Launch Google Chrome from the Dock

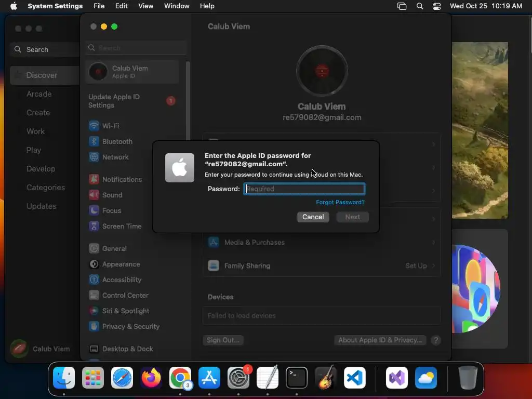(x=180, y=378)
